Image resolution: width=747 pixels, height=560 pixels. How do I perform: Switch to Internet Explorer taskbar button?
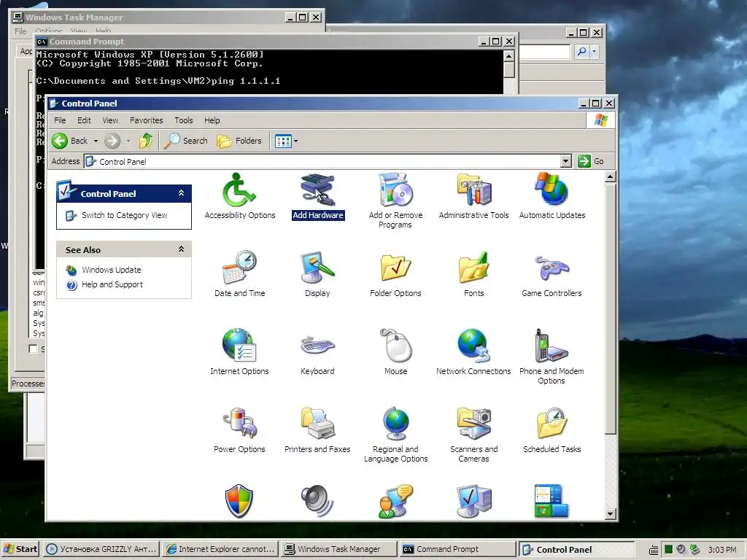pyautogui.click(x=220, y=549)
